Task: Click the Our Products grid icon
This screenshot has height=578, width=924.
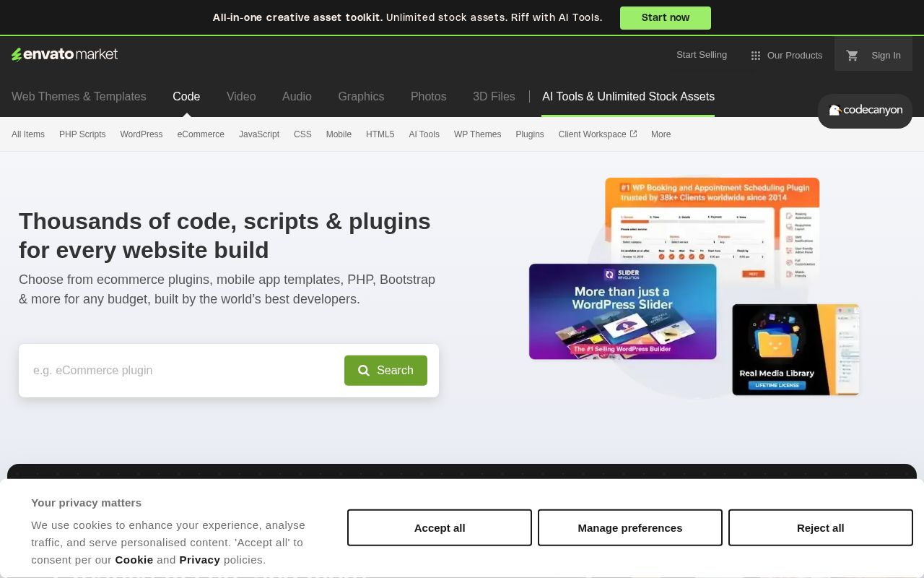Action: (x=756, y=56)
